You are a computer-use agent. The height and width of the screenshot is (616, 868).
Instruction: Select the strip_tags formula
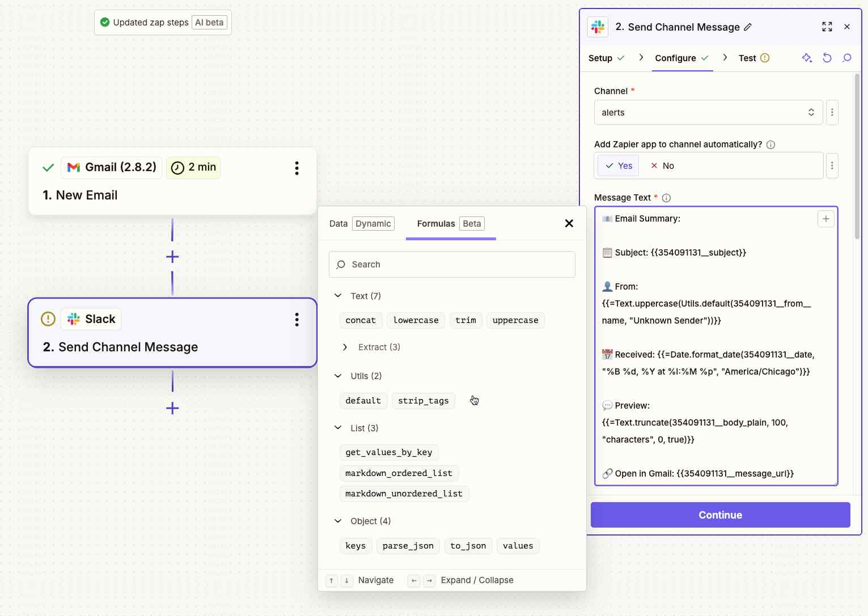click(423, 401)
